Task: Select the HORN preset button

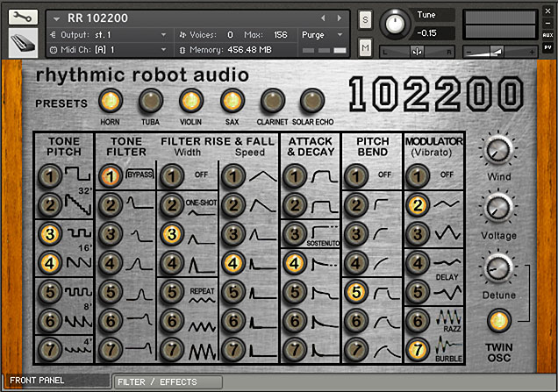Action: tap(110, 101)
